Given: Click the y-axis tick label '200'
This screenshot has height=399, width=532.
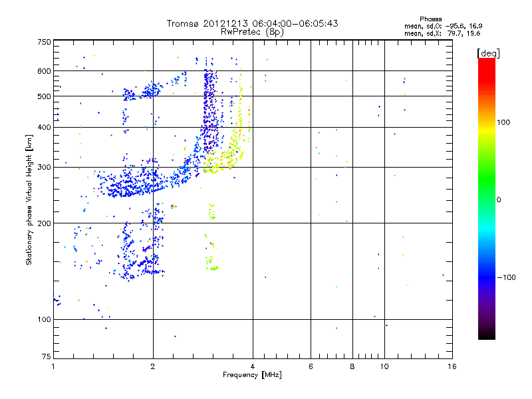Looking at the screenshot, I should (x=45, y=223).
